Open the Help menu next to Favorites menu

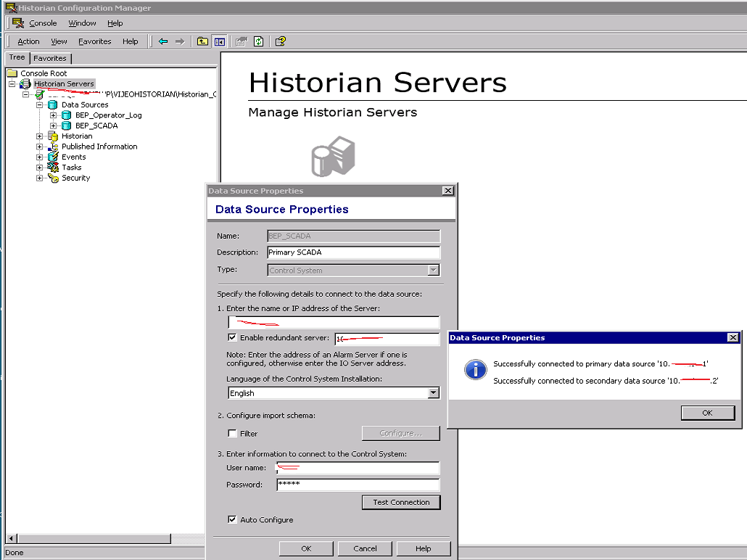pos(130,41)
